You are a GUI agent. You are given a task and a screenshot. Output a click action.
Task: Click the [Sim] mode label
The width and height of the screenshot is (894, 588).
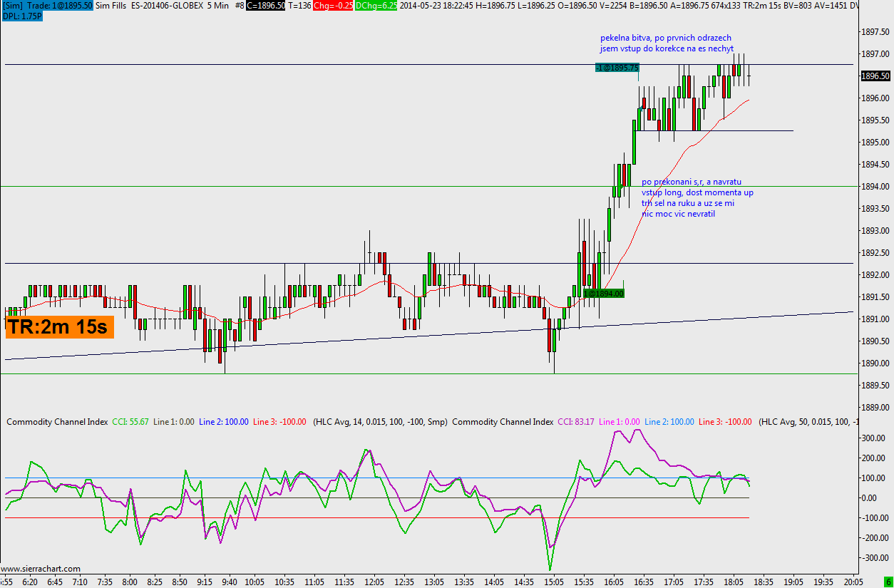tap(12, 5)
